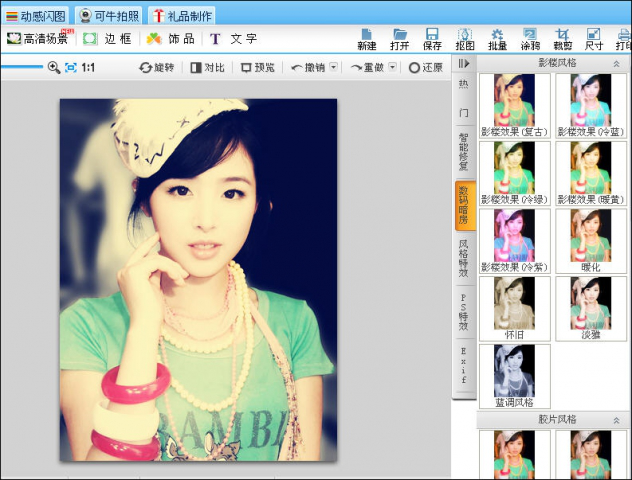Click the zoom-in magnifier icon

tap(54, 67)
